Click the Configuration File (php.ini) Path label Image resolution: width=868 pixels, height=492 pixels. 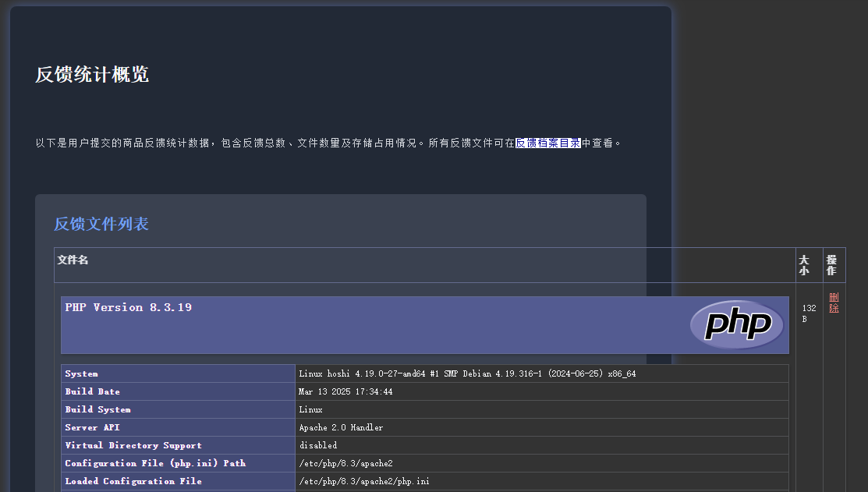tap(155, 463)
